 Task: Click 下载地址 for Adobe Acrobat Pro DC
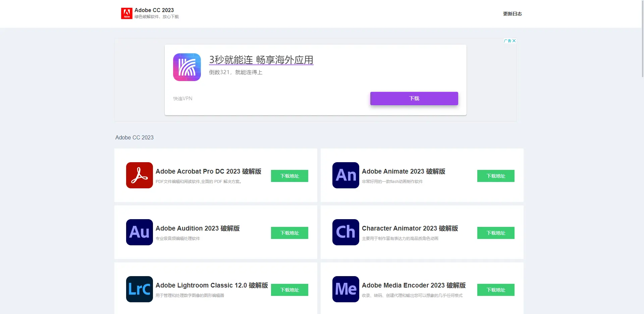pos(289,176)
